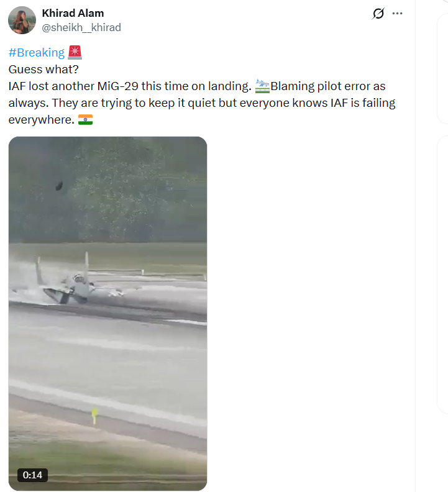
Task: Click the Khirad Alam display name
Action: [x=73, y=13]
